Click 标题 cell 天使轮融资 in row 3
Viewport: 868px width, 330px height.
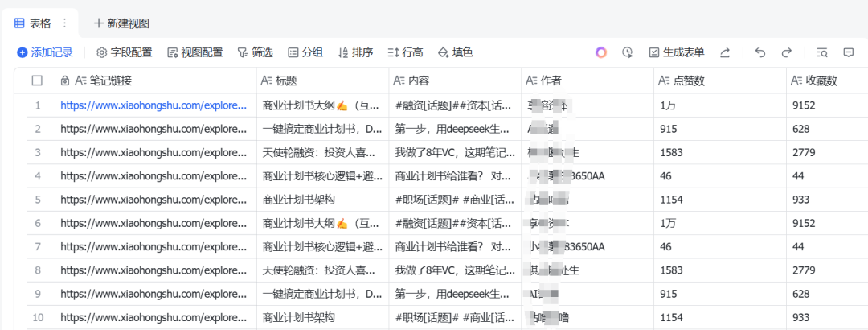(x=323, y=152)
